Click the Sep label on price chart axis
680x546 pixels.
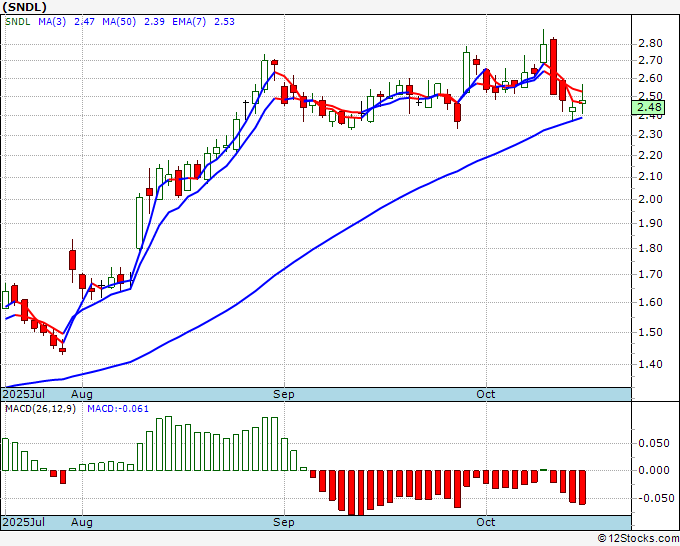(x=284, y=394)
